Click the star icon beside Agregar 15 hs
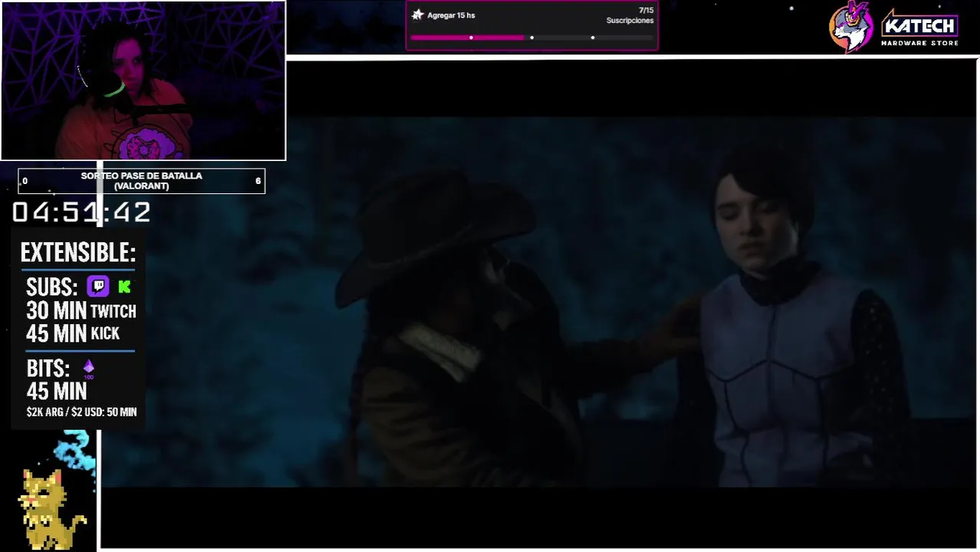The height and width of the screenshot is (552, 980). (417, 15)
